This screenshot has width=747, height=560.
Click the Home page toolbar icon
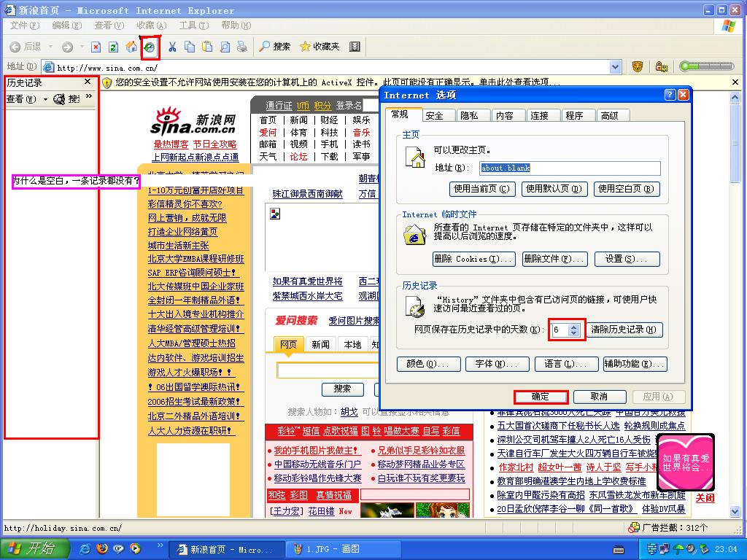[x=131, y=47]
